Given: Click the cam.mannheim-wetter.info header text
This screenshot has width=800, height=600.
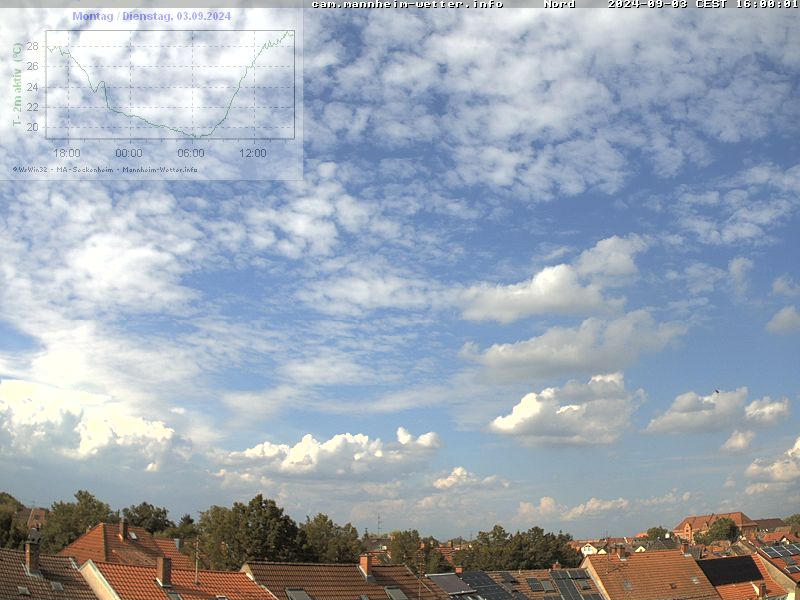Looking at the screenshot, I should coord(407,4).
